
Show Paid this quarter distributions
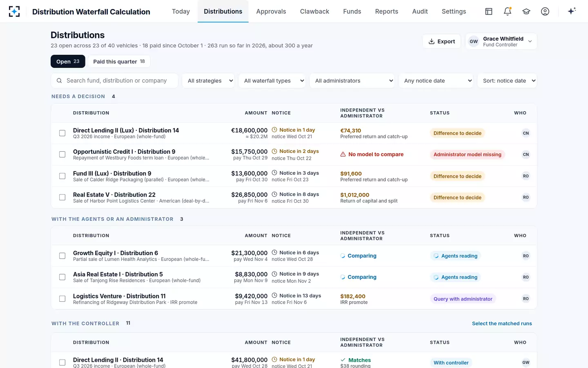click(x=119, y=61)
